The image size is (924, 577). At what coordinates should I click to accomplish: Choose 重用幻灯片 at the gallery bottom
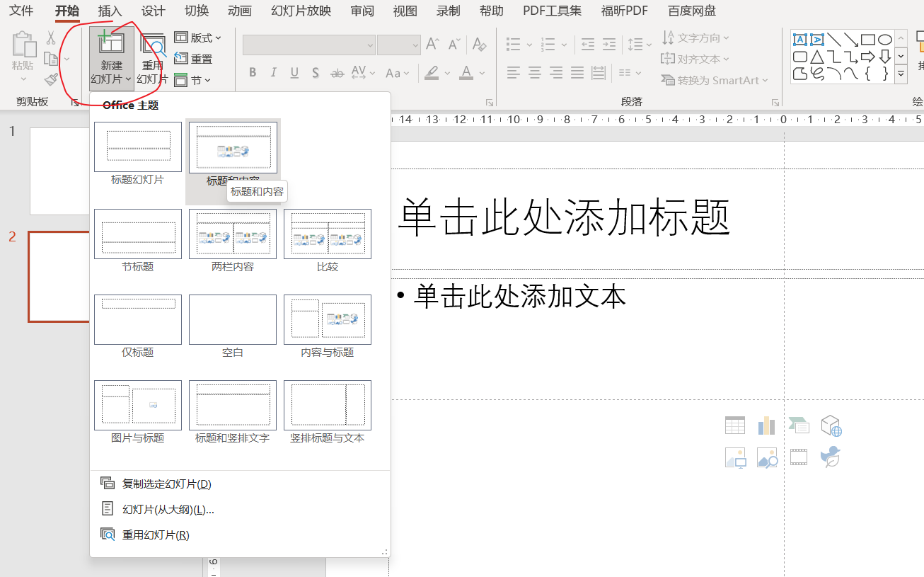pyautogui.click(x=156, y=535)
